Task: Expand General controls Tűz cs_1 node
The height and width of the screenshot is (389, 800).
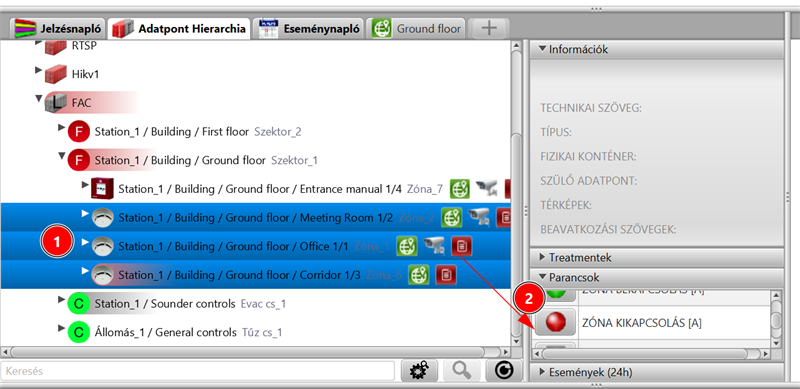Action: (62, 327)
